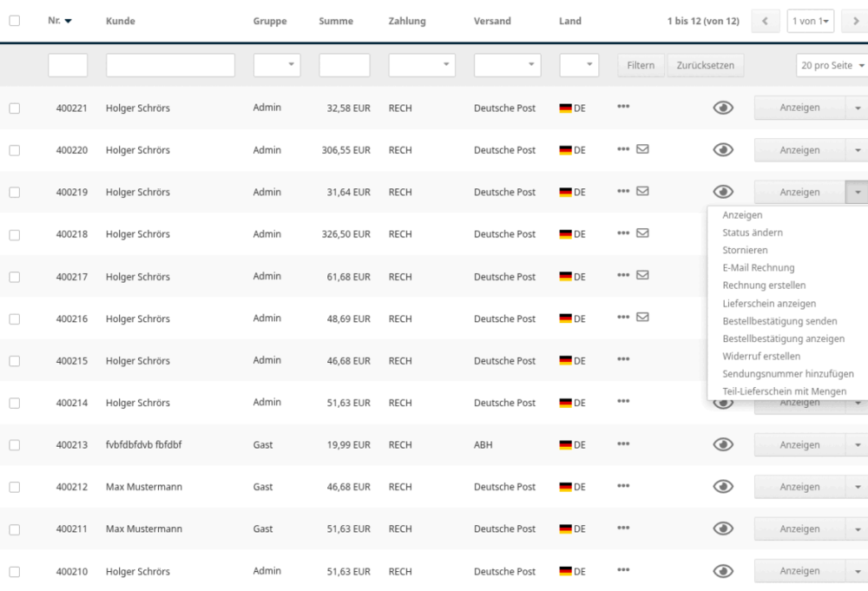The width and height of the screenshot is (868, 591).
Task: Tick the checkbox for order 400221
Action: 15,108
